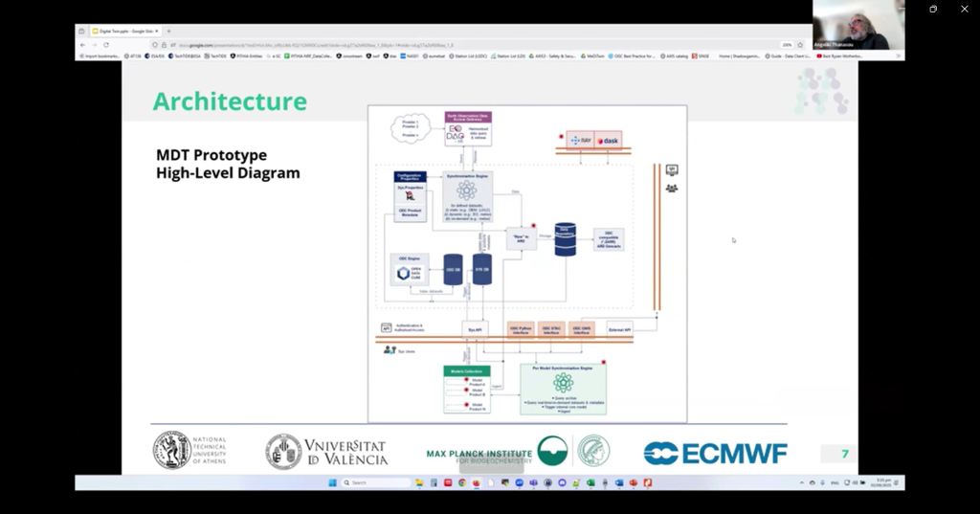Reload the page with the refresh icon
980x514 pixels.
tap(105, 45)
